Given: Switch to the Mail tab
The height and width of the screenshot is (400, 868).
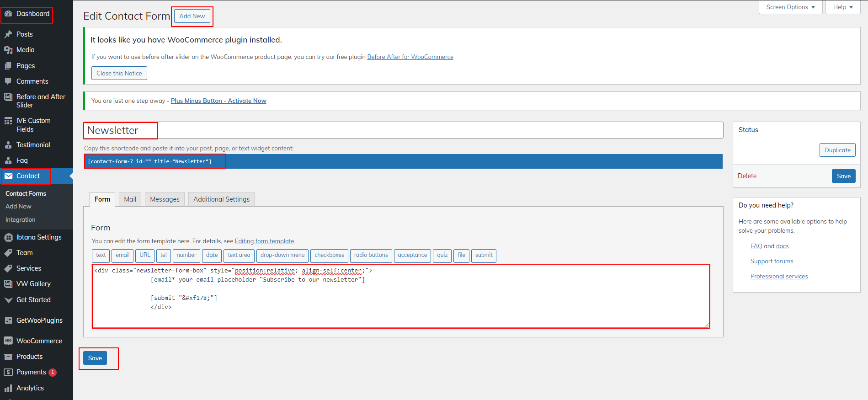Looking at the screenshot, I should point(130,199).
